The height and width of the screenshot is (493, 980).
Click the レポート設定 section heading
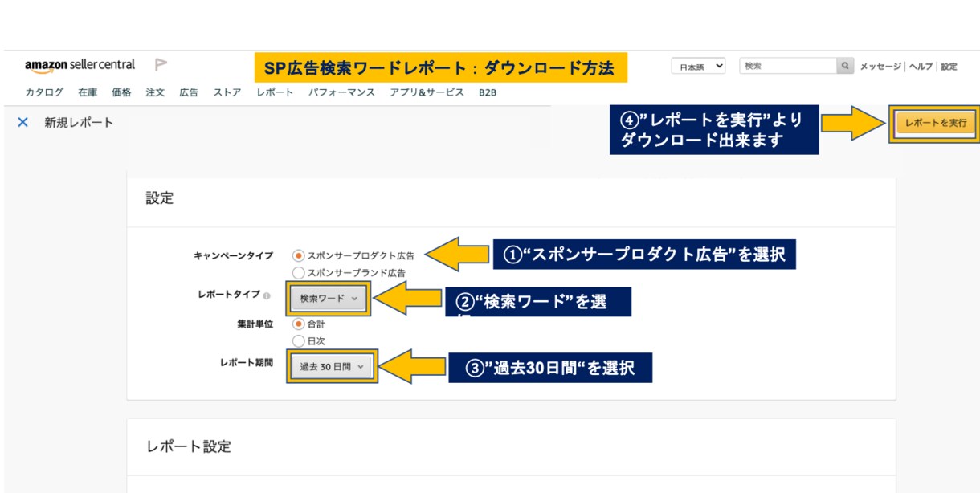(188, 446)
